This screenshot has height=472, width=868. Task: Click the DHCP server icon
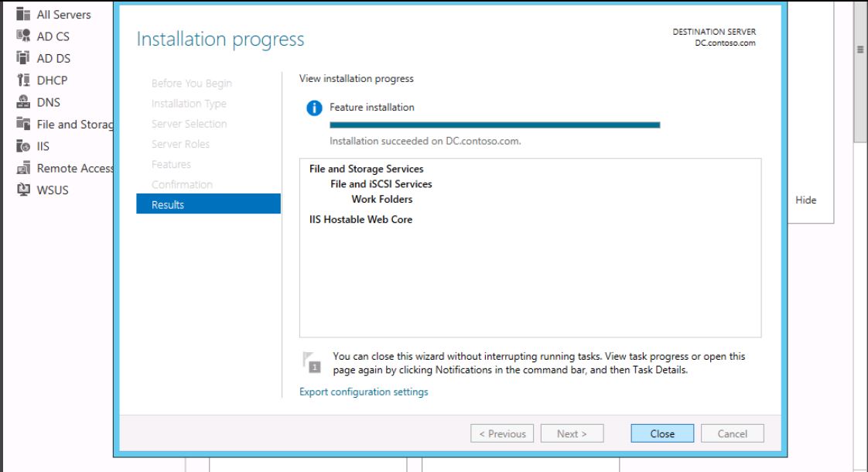[22, 80]
